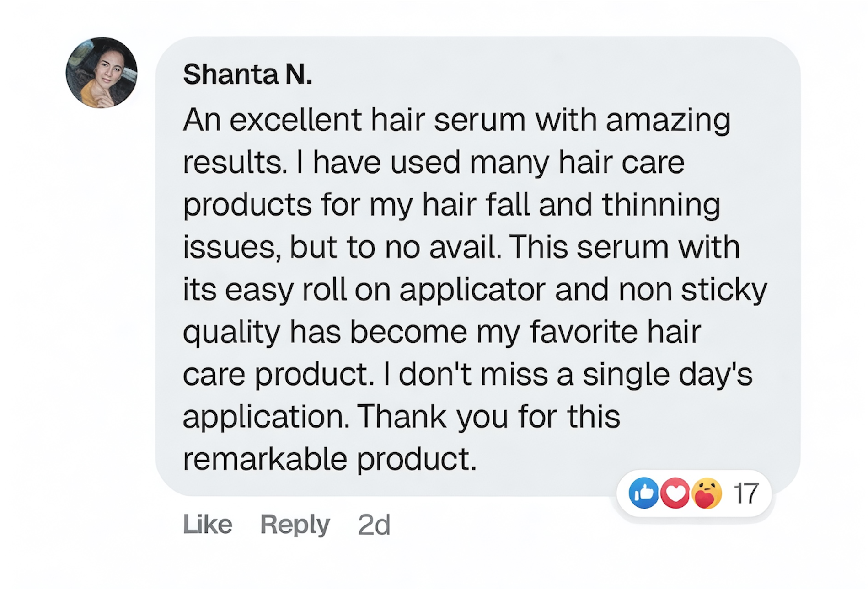Image resolution: width=868 pixels, height=589 pixels.
Task: Click the blue thumbs-up reaction icon
Action: (x=643, y=493)
